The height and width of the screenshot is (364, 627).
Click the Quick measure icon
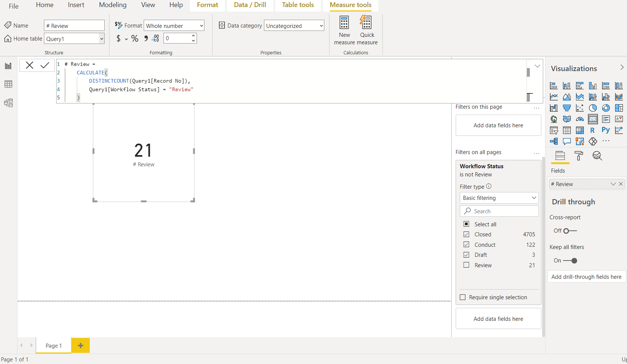(x=366, y=22)
